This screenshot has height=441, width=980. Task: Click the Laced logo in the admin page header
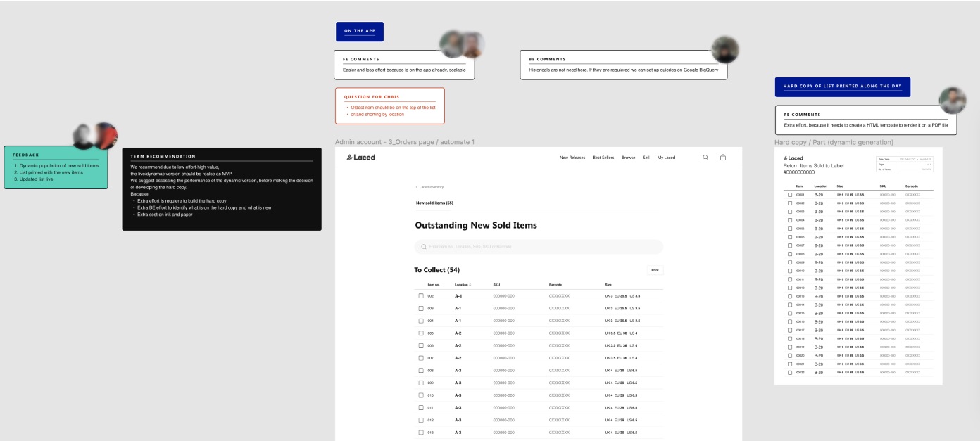click(361, 158)
